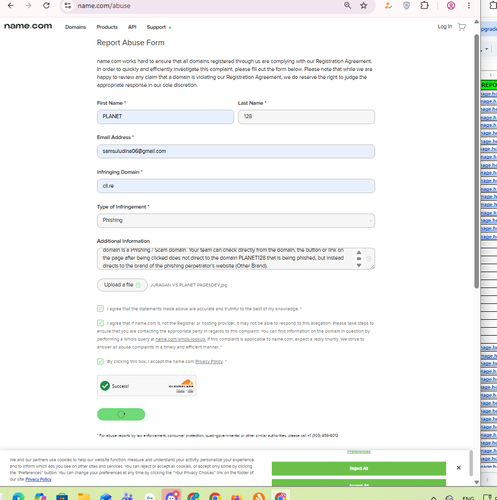Click the Upload a file button
497x500 pixels.
pyautogui.click(x=122, y=285)
